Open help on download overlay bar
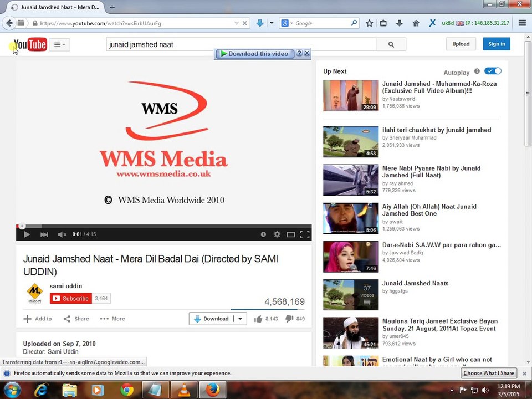 [x=299, y=53]
